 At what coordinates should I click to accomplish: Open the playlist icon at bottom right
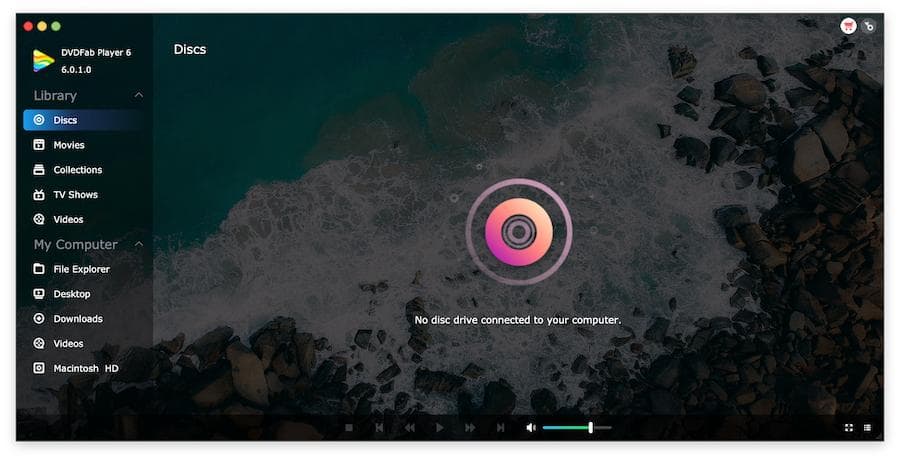coord(867,427)
